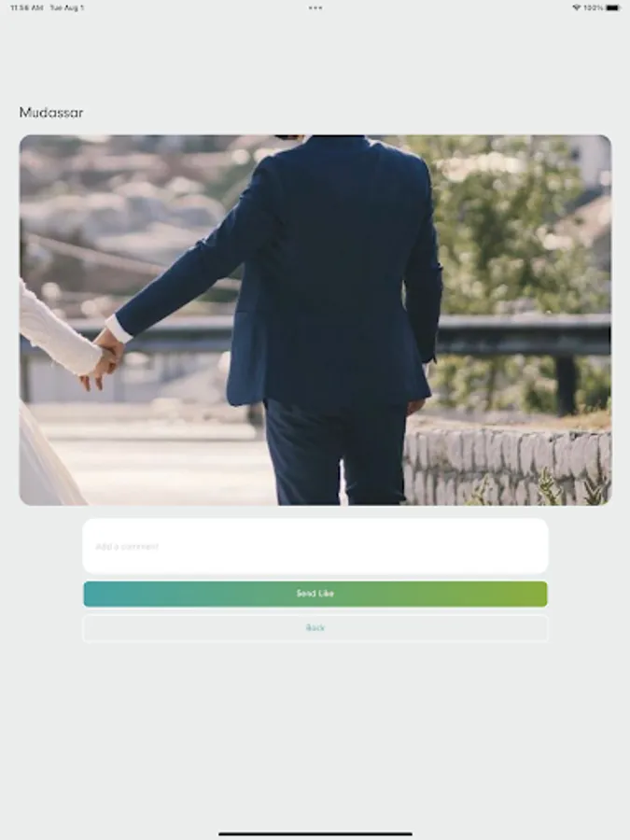Open the three-dot multitasking menu
This screenshot has height=840, width=630.
pos(315,7)
